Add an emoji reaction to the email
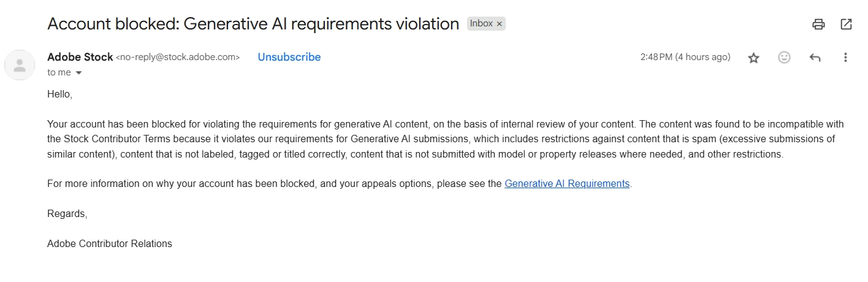 point(784,57)
